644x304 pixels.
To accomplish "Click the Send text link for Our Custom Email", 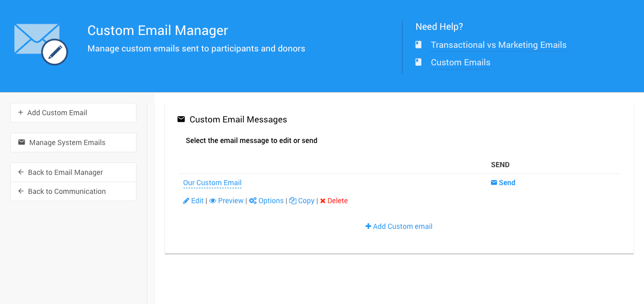I will click(507, 183).
